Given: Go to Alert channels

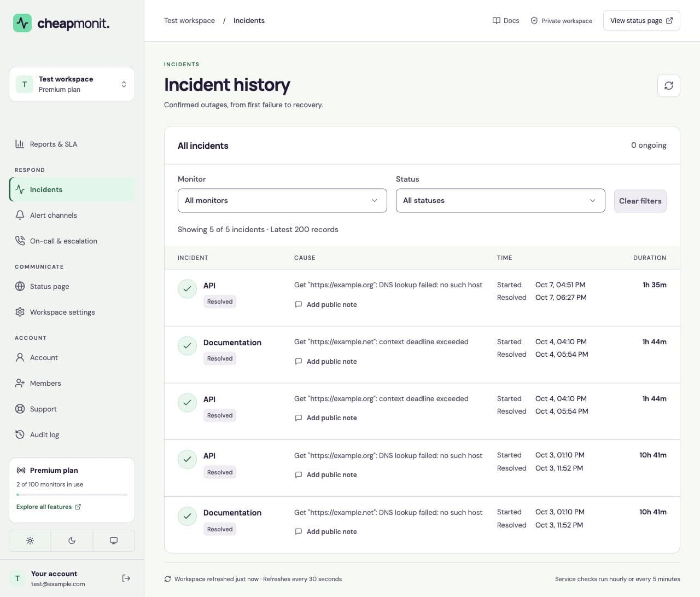Looking at the screenshot, I should tap(72, 215).
